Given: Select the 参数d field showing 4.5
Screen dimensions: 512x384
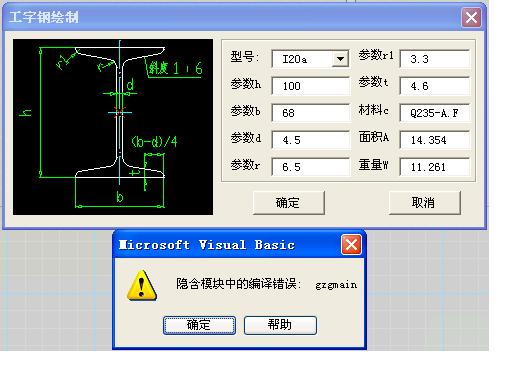Looking at the screenshot, I should 310,140.
